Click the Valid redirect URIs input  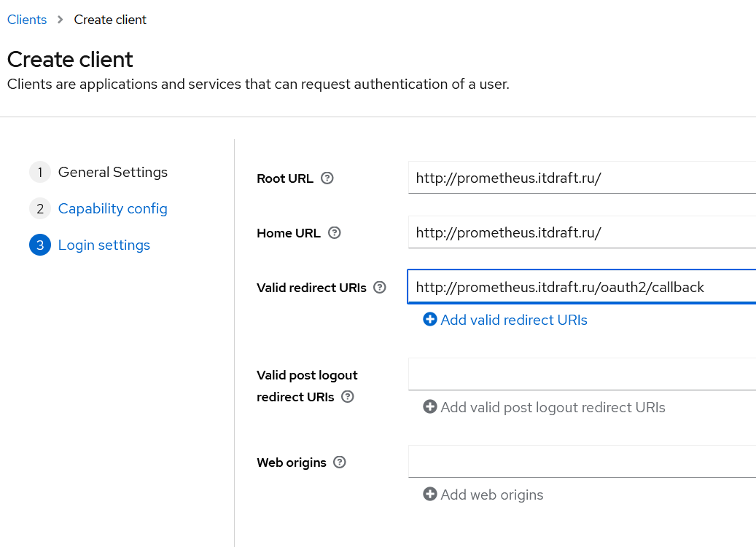[x=582, y=287]
